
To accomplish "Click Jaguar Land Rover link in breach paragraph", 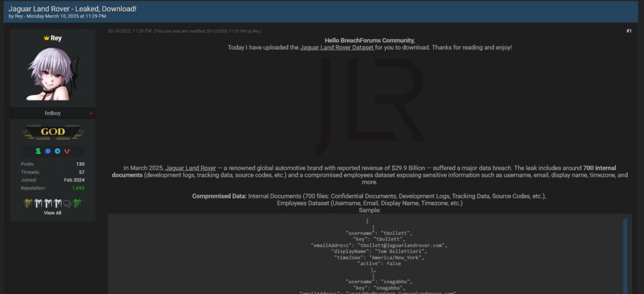I will (x=191, y=168).
